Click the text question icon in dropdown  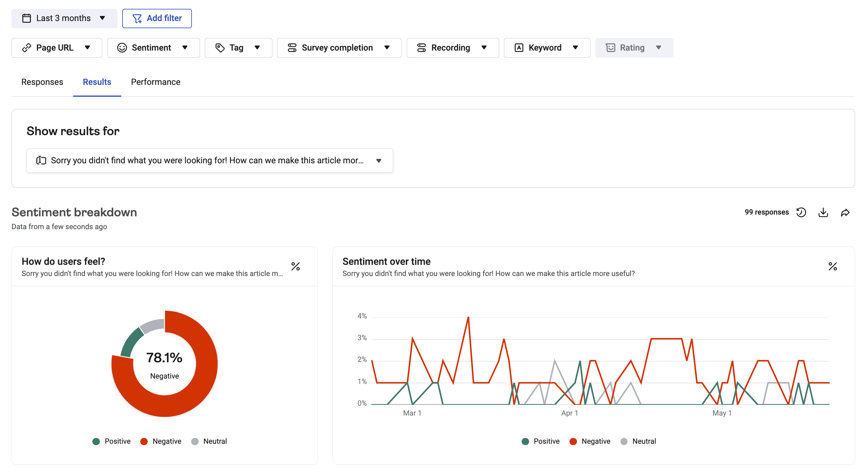point(41,160)
